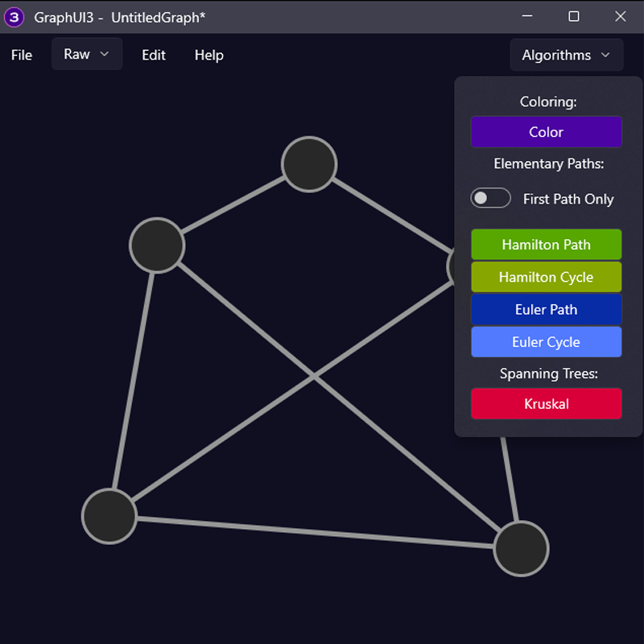
Task: Open the Help menu
Action: 208,55
